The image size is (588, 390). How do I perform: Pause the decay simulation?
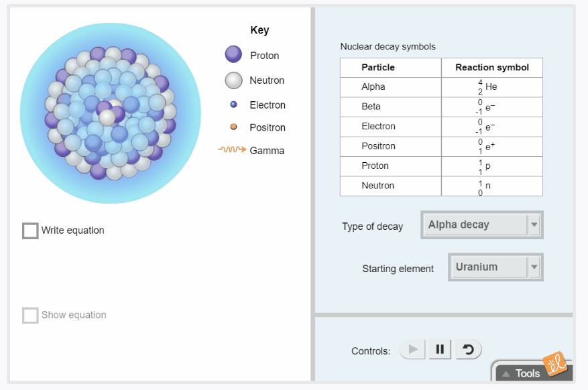pos(440,349)
